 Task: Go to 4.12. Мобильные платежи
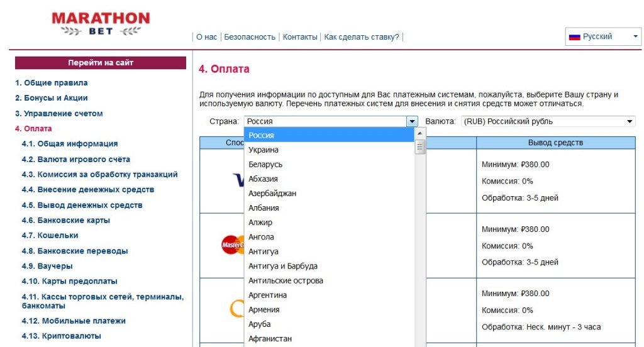pos(74,321)
